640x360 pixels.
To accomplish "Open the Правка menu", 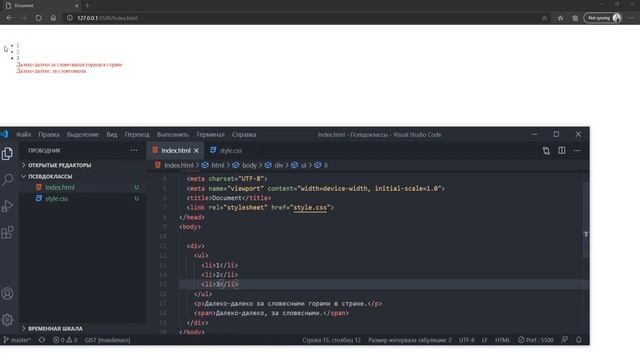I will click(49, 134).
